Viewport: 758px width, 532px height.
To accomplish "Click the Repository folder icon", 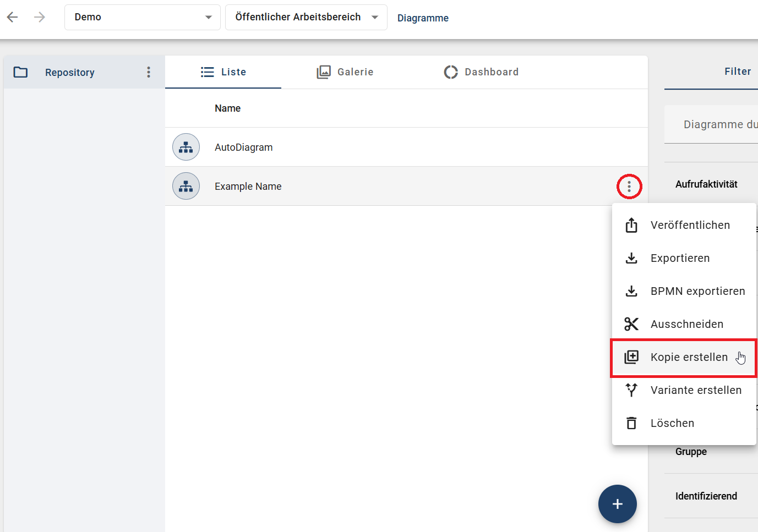I will [x=20, y=72].
